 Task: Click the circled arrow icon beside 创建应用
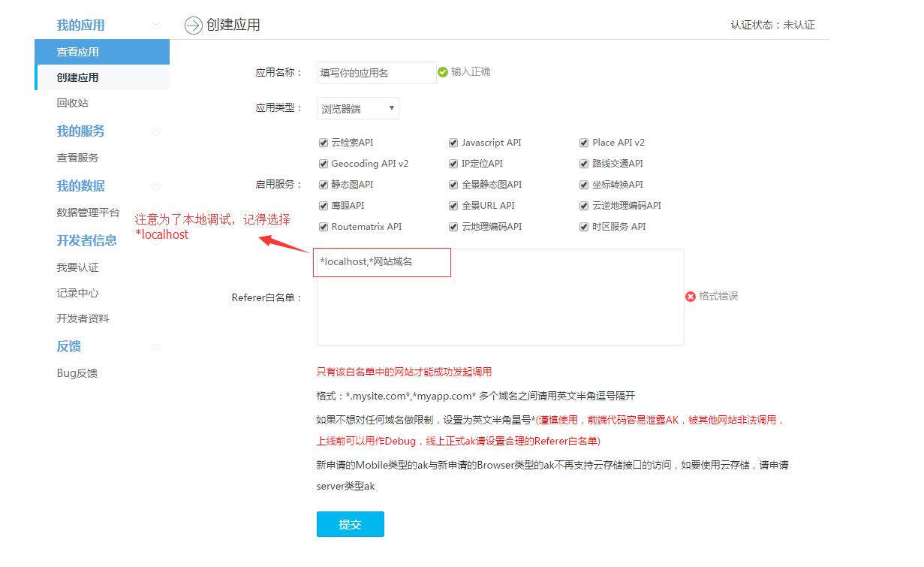tap(193, 26)
